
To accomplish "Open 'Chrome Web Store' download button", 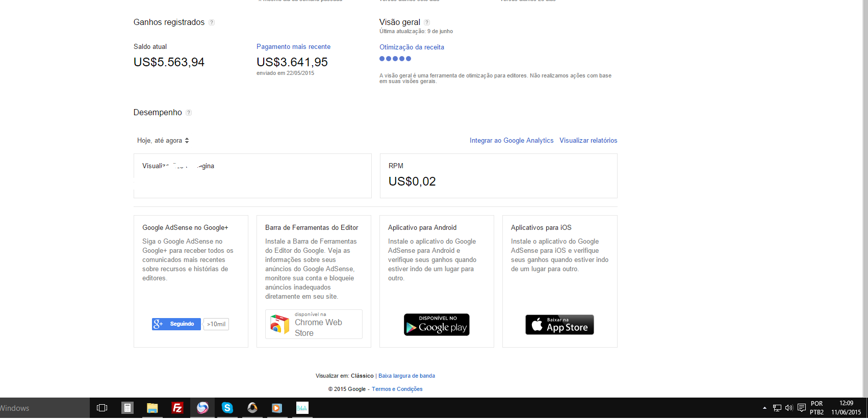I will tap(314, 324).
